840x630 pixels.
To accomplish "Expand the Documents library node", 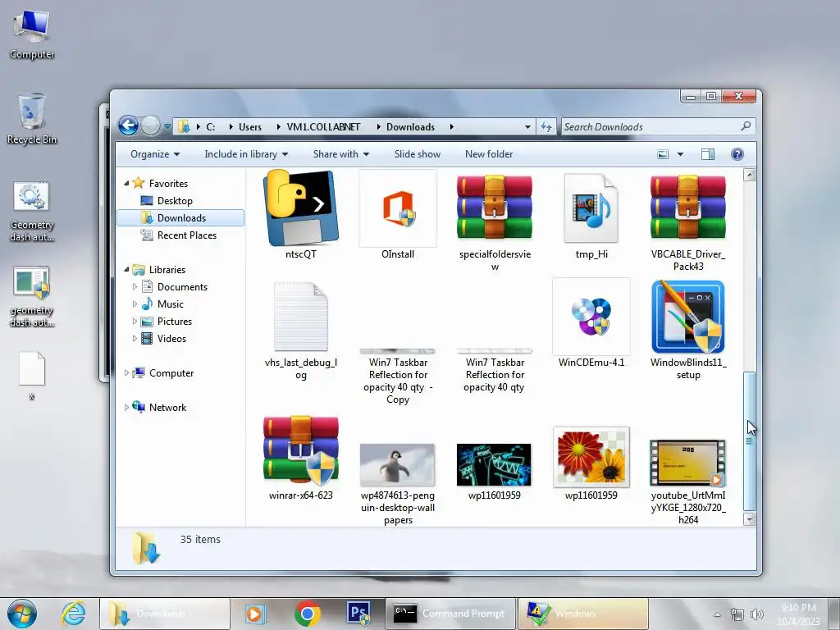I will coord(135,286).
